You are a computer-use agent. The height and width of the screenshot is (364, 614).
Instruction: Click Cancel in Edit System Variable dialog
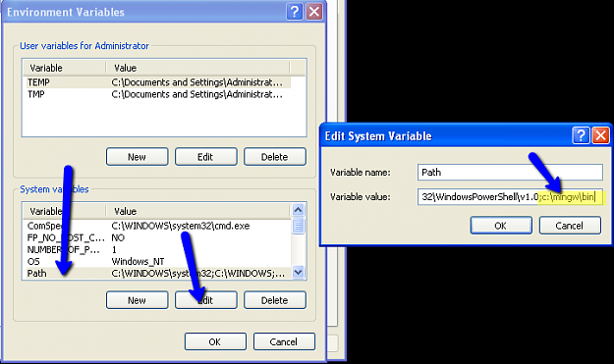coord(570,226)
